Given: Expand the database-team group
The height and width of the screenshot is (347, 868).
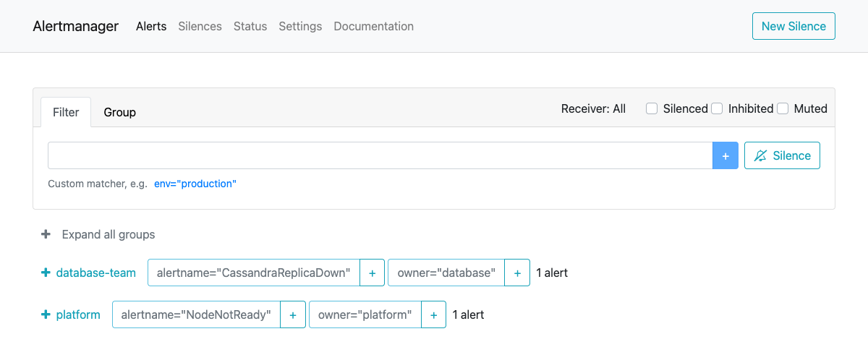Looking at the screenshot, I should coord(46,273).
